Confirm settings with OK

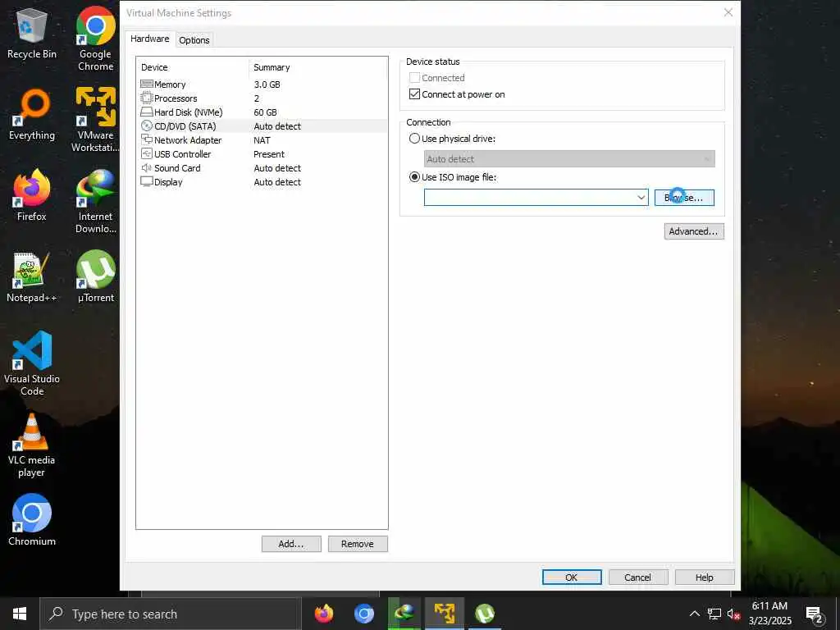tap(572, 577)
